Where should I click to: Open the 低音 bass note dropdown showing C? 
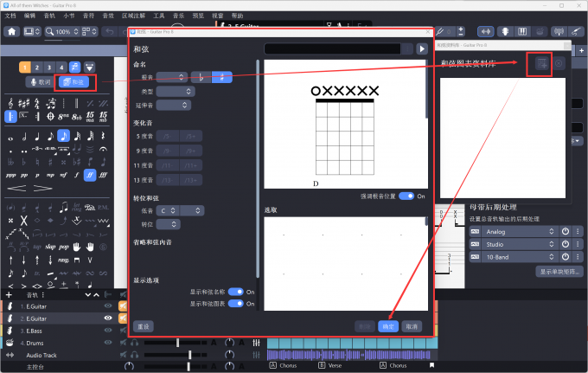pyautogui.click(x=176, y=210)
